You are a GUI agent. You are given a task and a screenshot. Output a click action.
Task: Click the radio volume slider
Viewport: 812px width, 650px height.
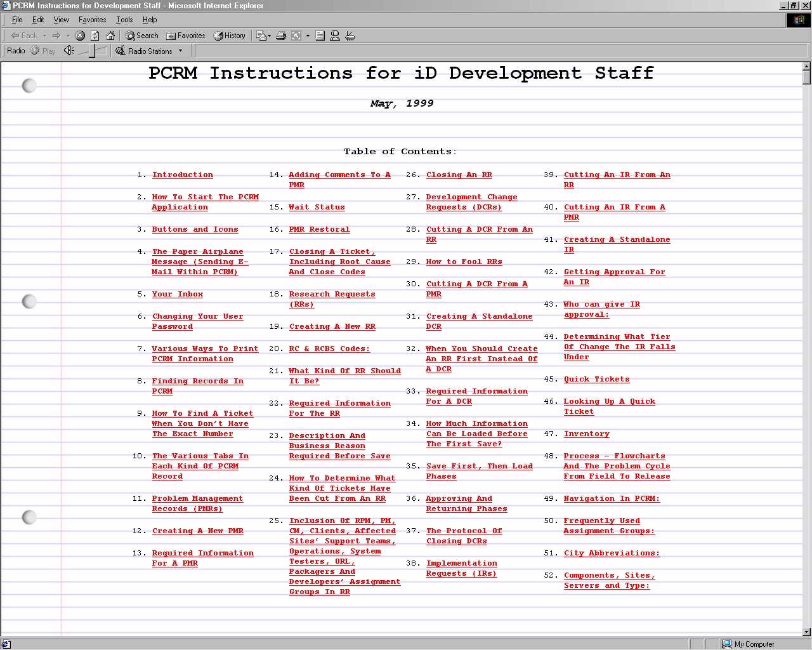click(92, 51)
